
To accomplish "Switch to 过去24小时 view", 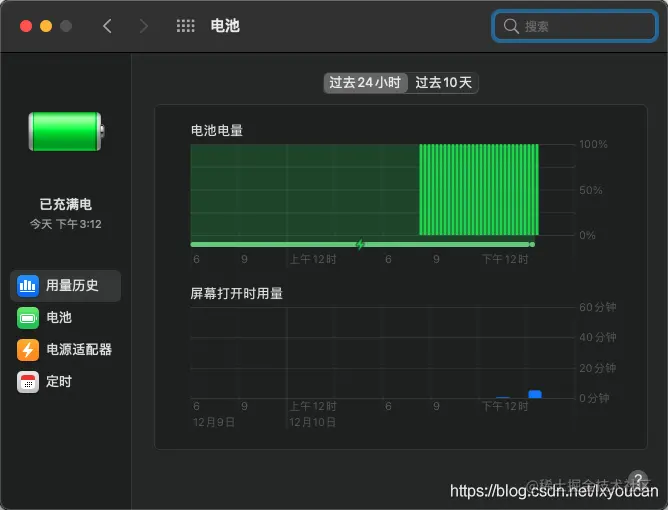I will pos(366,83).
